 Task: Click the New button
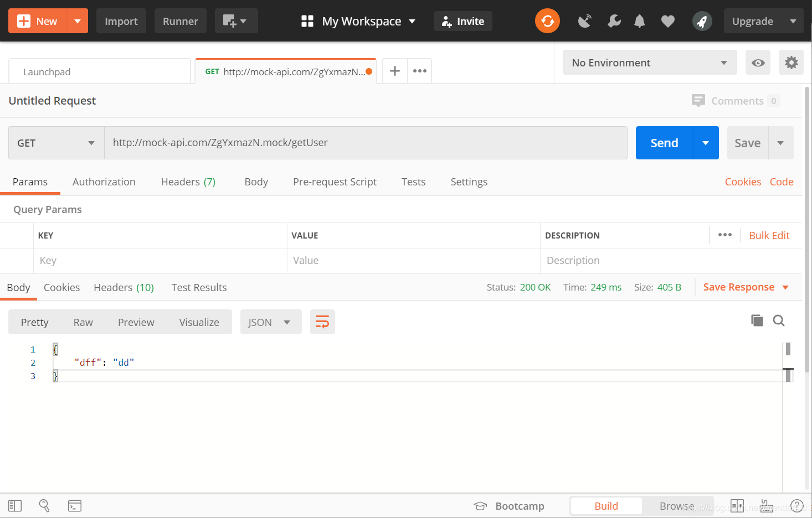(x=37, y=21)
